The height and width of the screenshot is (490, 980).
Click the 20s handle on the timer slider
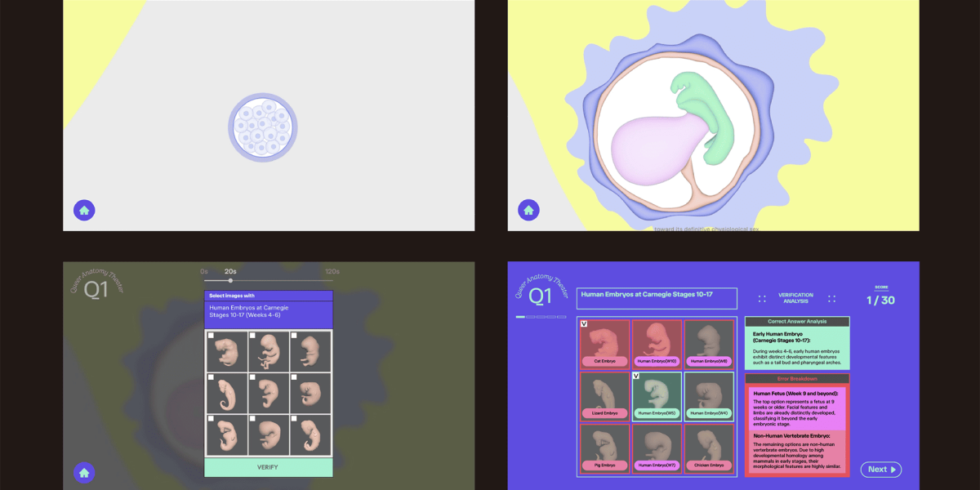pos(230,280)
